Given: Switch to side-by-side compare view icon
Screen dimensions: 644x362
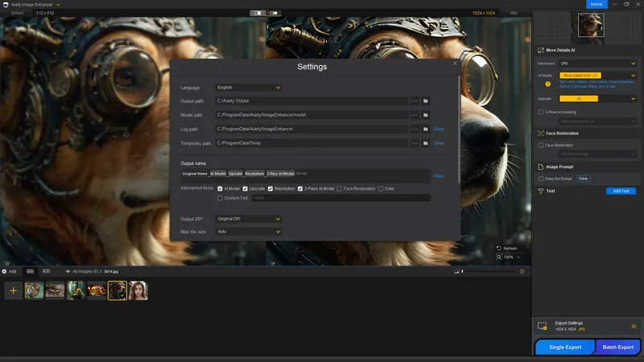Looking at the screenshot, I should [258, 13].
